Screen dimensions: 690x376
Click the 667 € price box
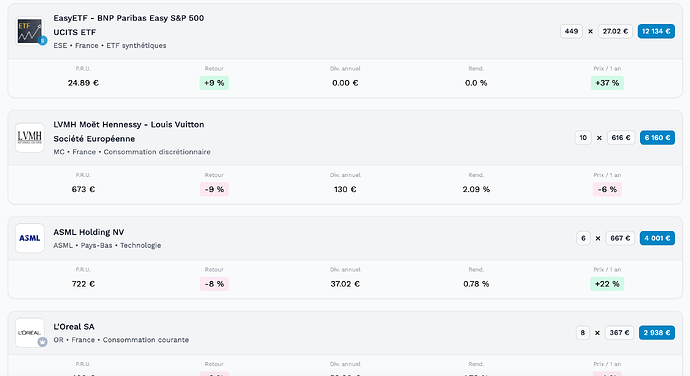(620, 238)
